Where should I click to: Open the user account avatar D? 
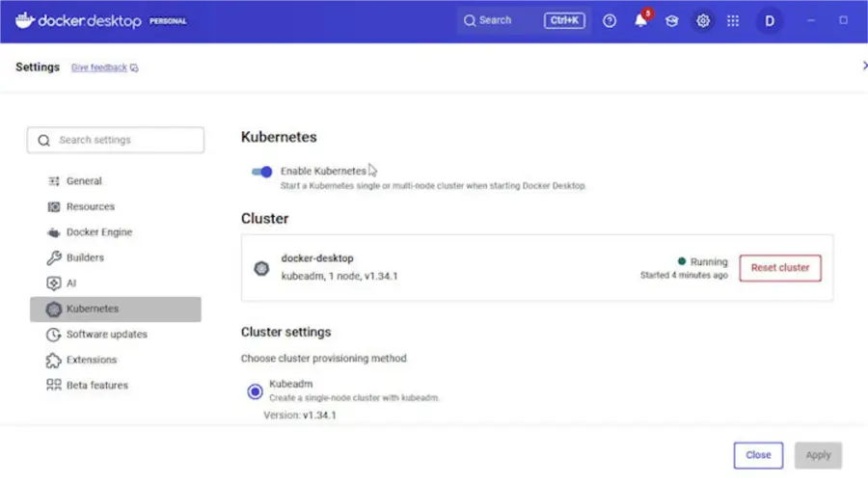click(770, 21)
